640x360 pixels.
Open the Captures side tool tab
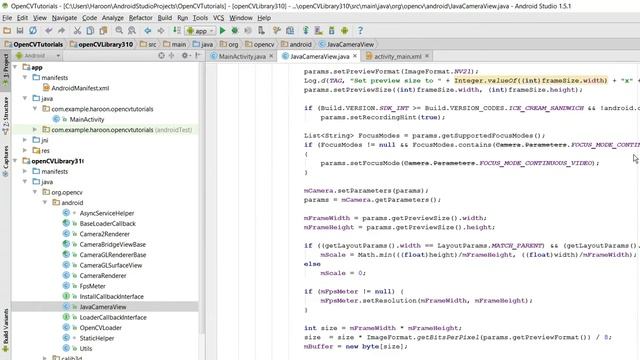tap(5, 161)
